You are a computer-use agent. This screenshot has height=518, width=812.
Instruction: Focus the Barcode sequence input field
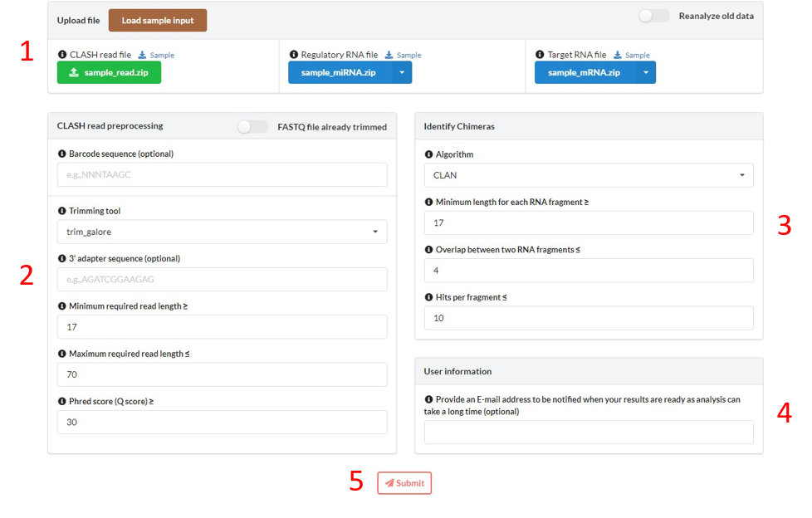coord(223,174)
